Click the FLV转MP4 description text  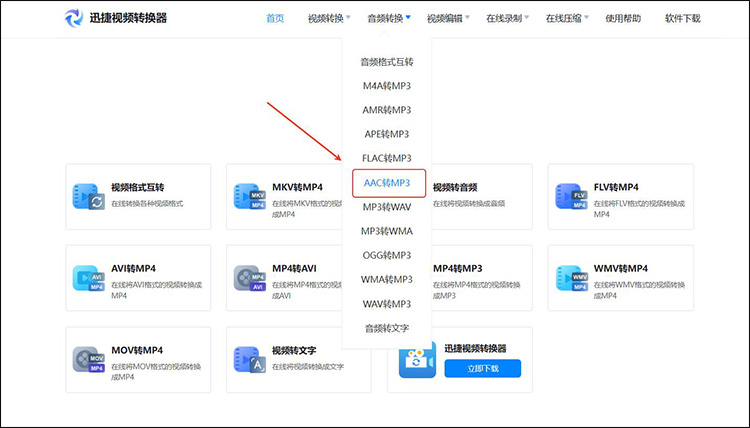click(x=640, y=209)
